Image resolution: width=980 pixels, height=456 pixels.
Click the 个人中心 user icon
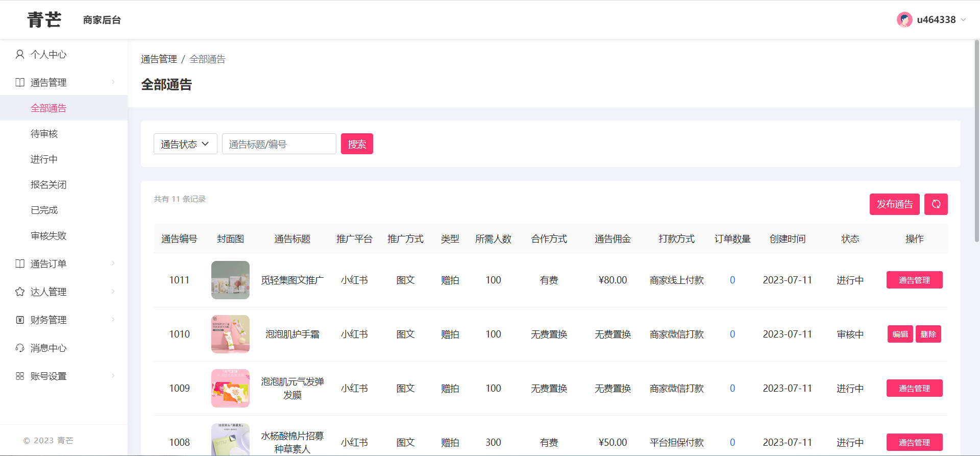click(x=20, y=55)
